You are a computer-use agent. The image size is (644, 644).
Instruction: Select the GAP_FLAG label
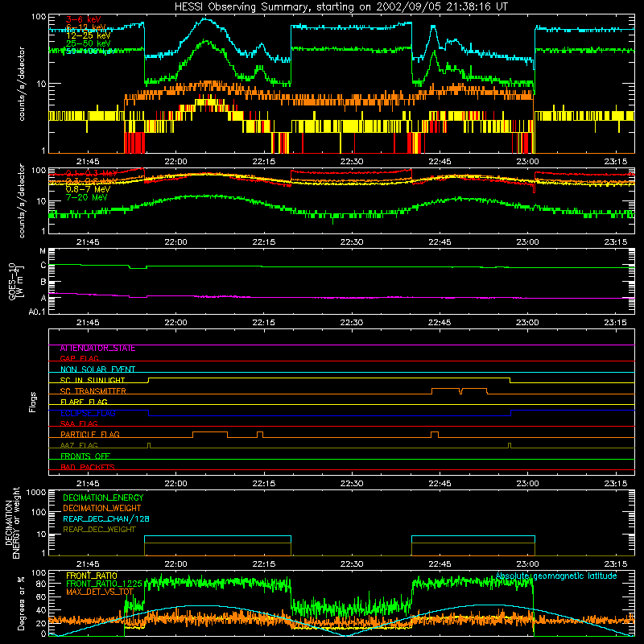point(79,358)
